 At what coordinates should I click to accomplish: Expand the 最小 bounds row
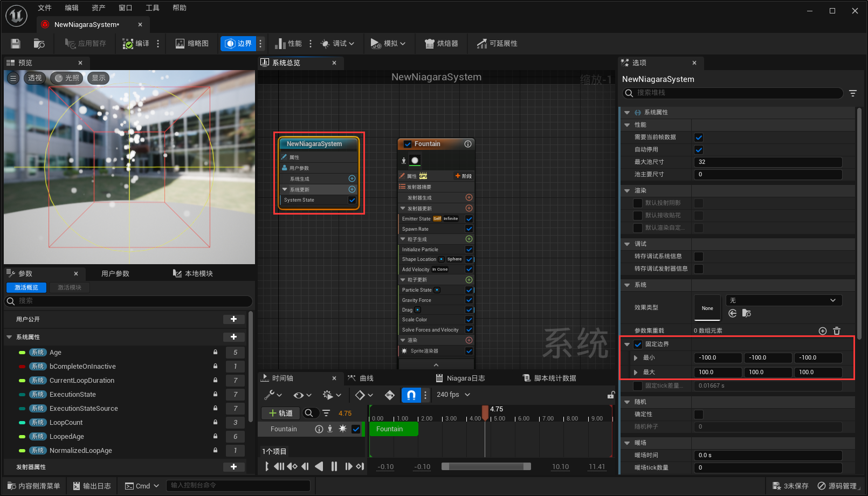[x=636, y=358]
